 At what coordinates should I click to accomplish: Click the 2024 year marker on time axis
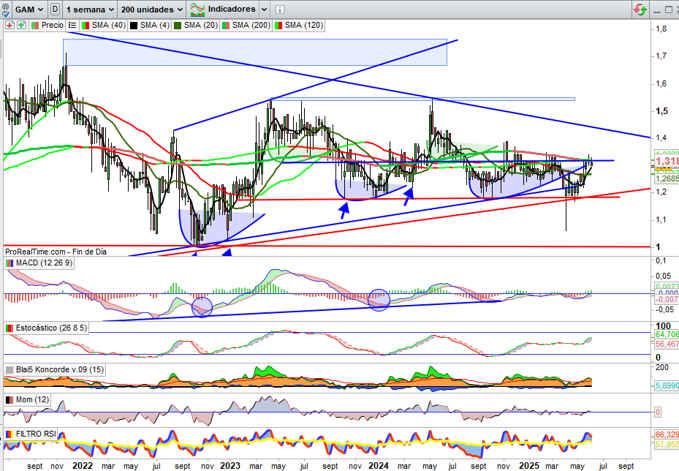(x=378, y=465)
